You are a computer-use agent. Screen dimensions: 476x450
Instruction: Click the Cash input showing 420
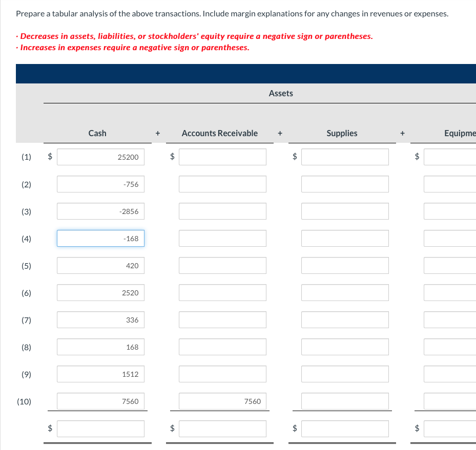click(x=100, y=265)
